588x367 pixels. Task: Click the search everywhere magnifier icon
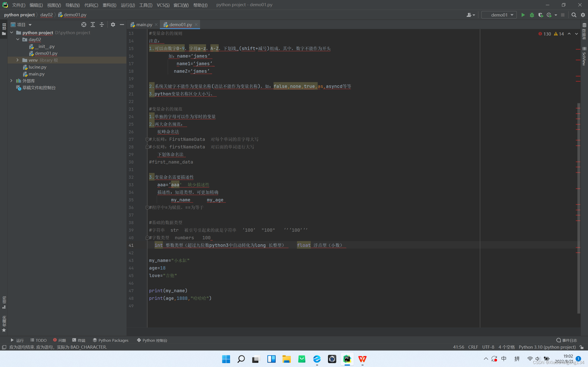574,15
